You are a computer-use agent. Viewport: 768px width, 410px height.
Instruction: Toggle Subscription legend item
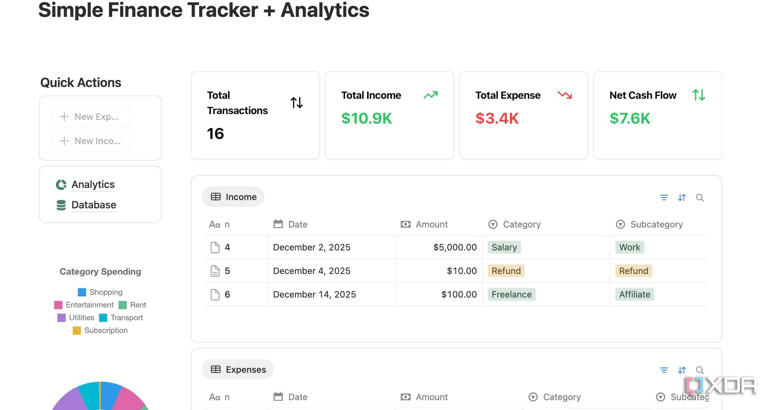click(100, 330)
